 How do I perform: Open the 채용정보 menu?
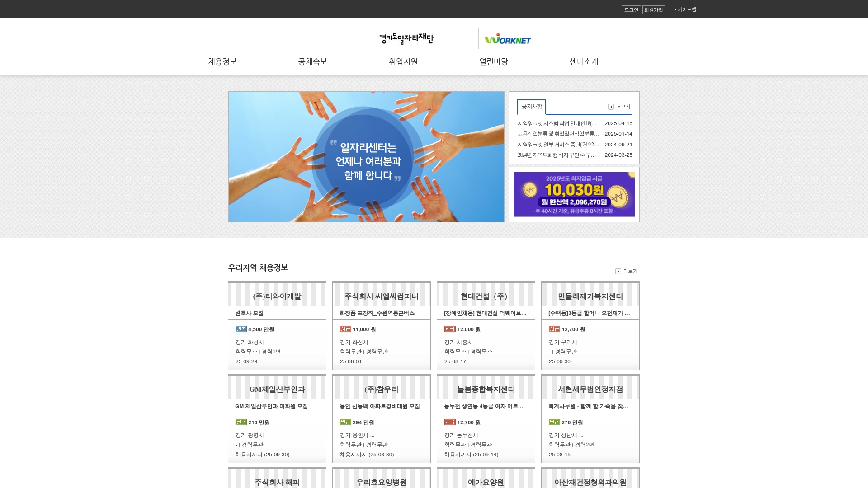pyautogui.click(x=222, y=61)
